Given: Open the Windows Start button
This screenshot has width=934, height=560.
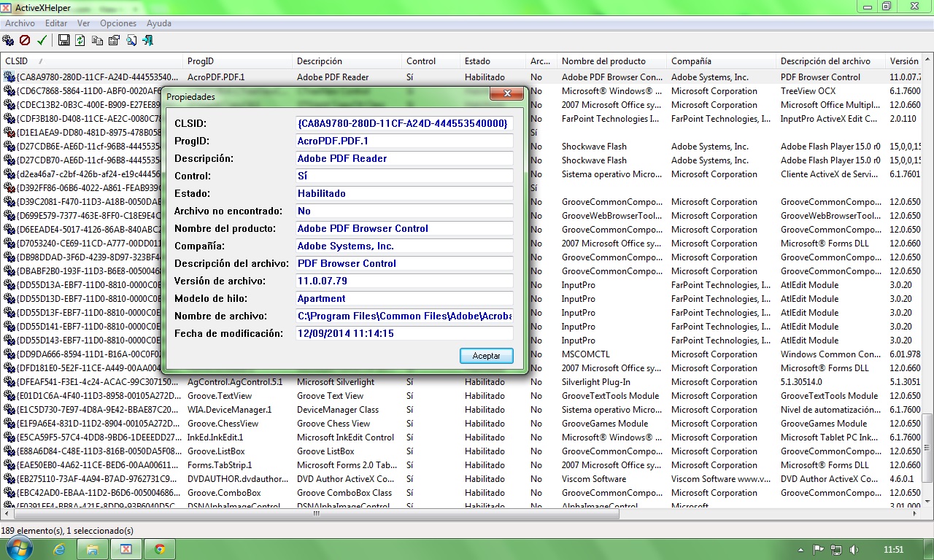Looking at the screenshot, I should 20,549.
